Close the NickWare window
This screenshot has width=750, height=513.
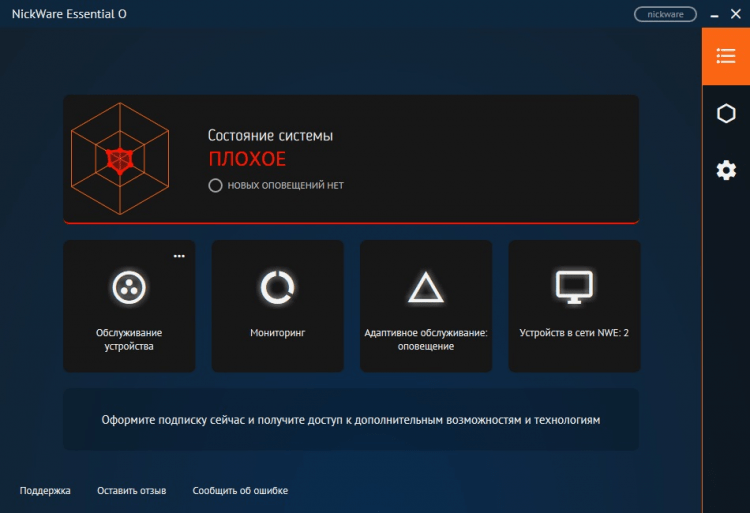736,14
